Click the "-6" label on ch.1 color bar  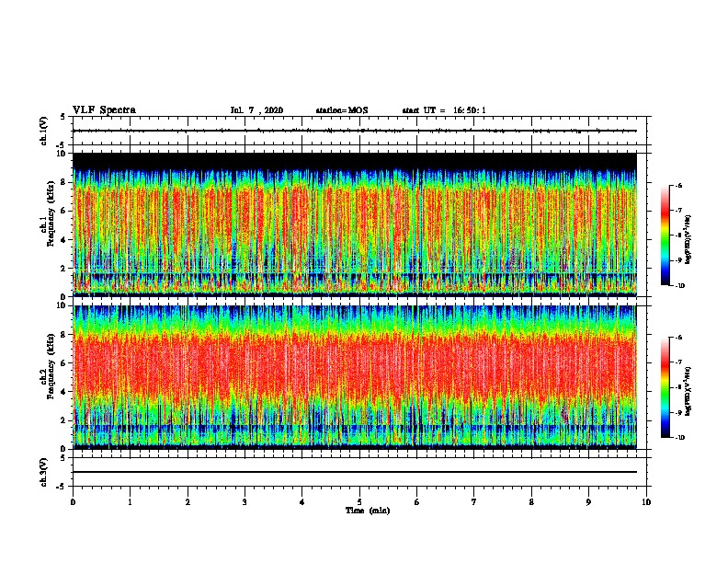[679, 185]
